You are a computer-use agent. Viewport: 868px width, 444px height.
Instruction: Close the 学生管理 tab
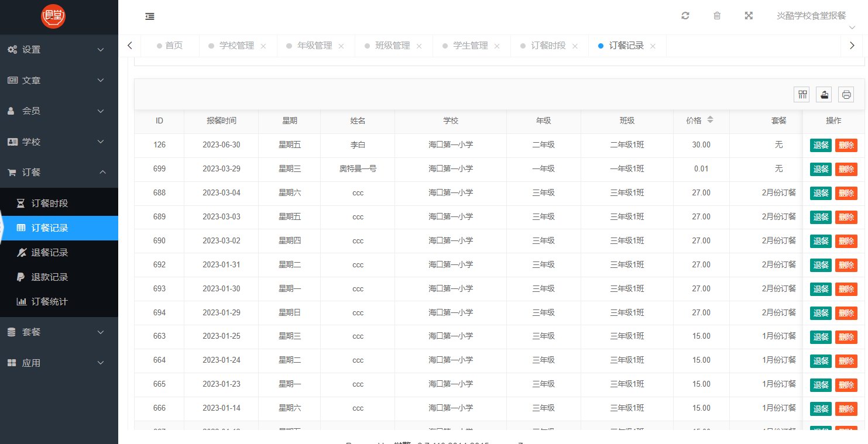(497, 46)
